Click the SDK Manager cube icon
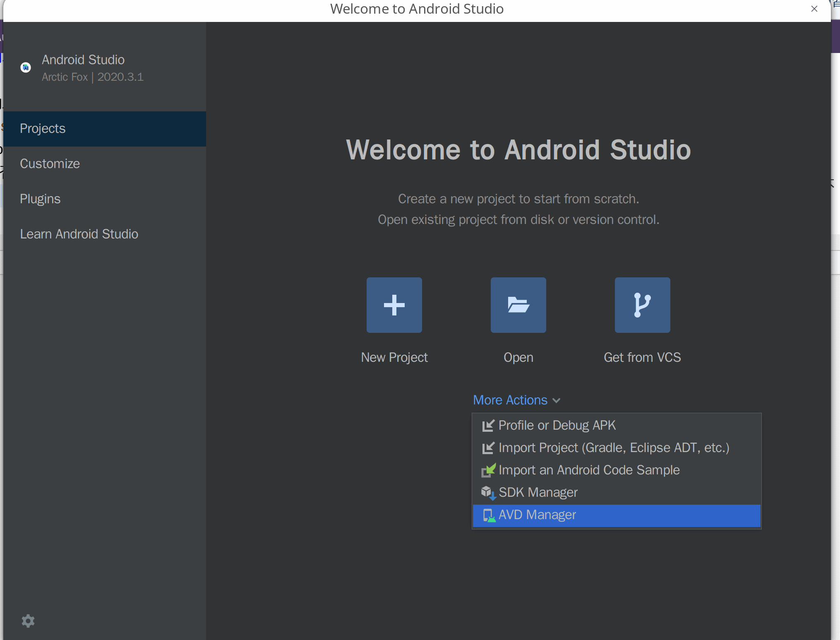This screenshot has width=840, height=640. pyautogui.click(x=488, y=493)
